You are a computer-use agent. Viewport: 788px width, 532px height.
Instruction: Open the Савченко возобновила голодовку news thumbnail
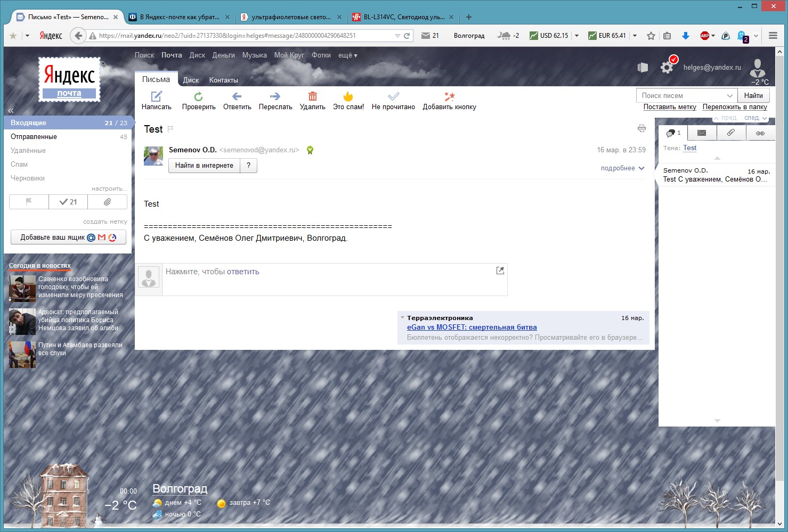tap(22, 289)
